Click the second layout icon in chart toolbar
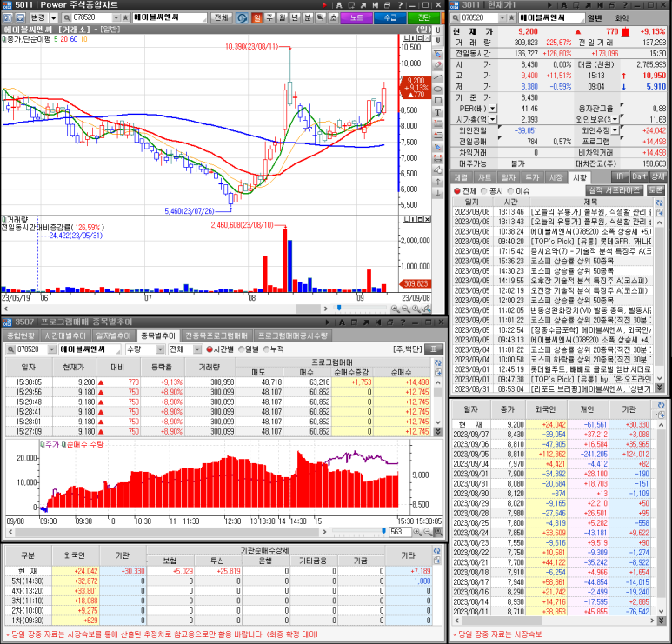The width and height of the screenshot is (672, 644). (20, 17)
